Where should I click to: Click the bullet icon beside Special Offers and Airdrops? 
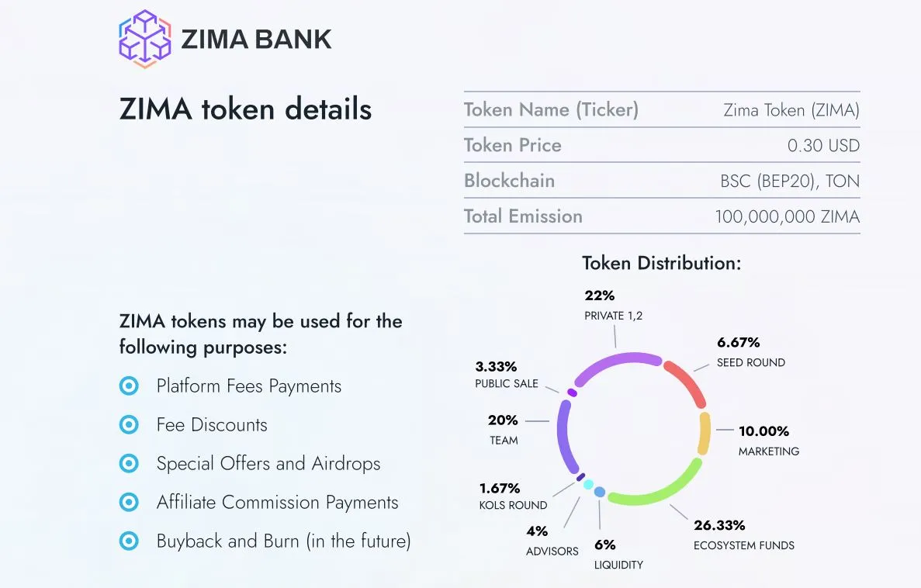click(x=129, y=463)
